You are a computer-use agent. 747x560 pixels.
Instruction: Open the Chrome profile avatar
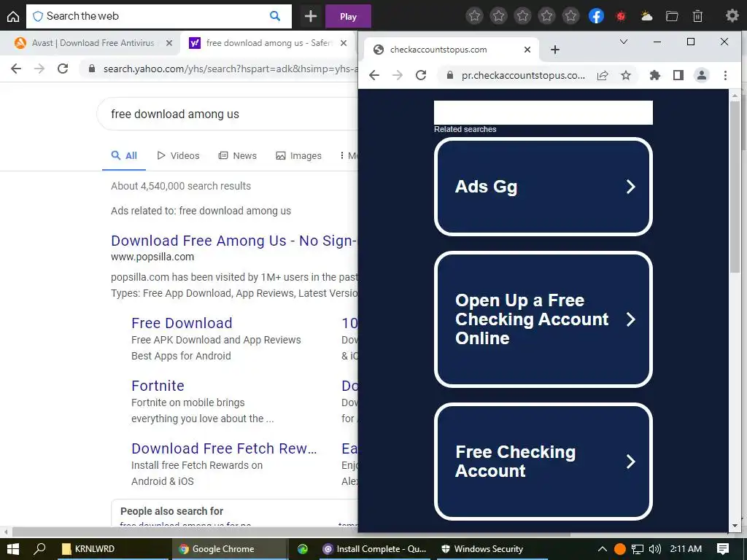[702, 75]
